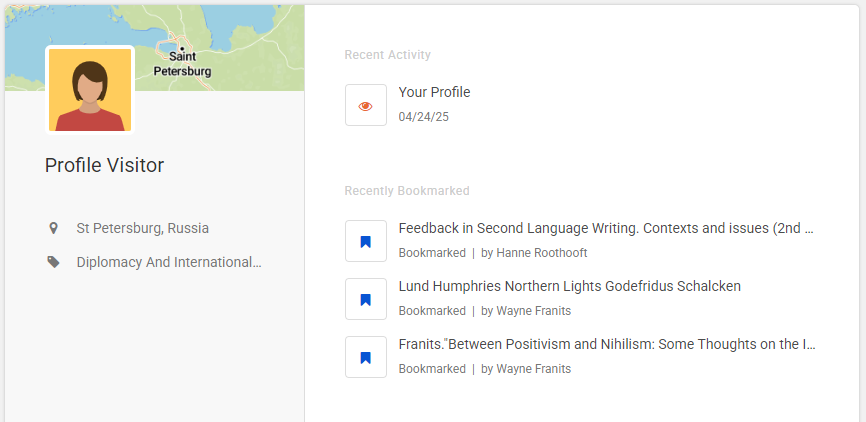Open Lund Humphries Northern Lights Godefridus Schalcken

(x=569, y=286)
